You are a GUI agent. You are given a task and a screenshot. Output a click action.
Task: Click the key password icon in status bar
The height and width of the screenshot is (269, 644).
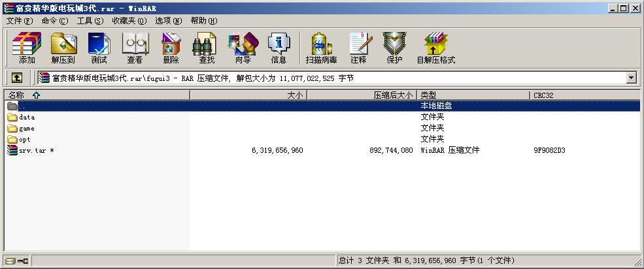point(23,261)
